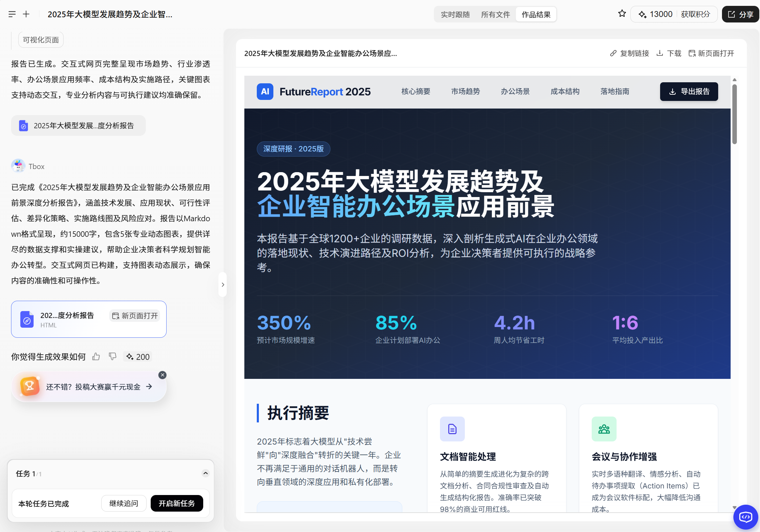The height and width of the screenshot is (532, 760).
Task: Open the code support floating icon
Action: (745, 517)
